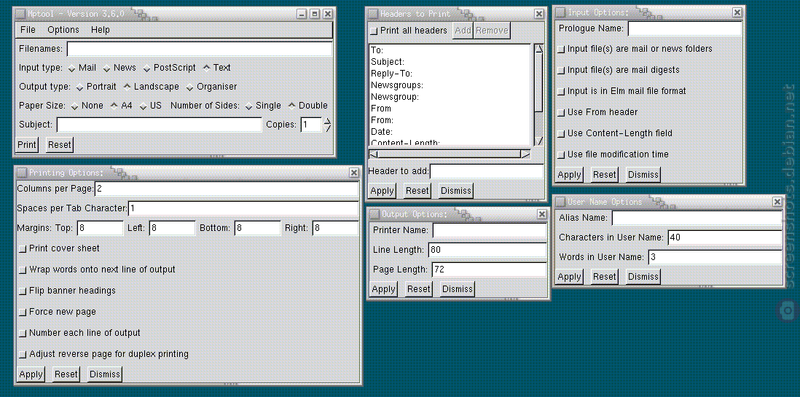Click the Copies value field
The image size is (800, 397).
point(311,125)
